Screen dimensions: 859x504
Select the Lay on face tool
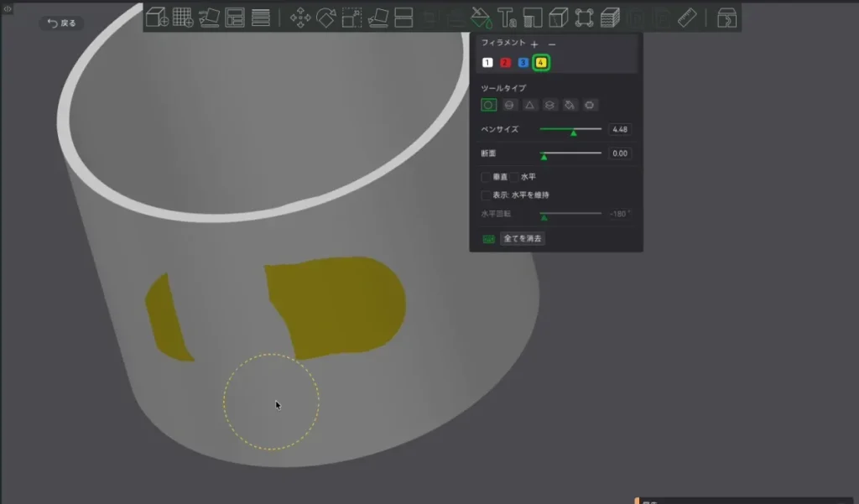click(x=378, y=18)
